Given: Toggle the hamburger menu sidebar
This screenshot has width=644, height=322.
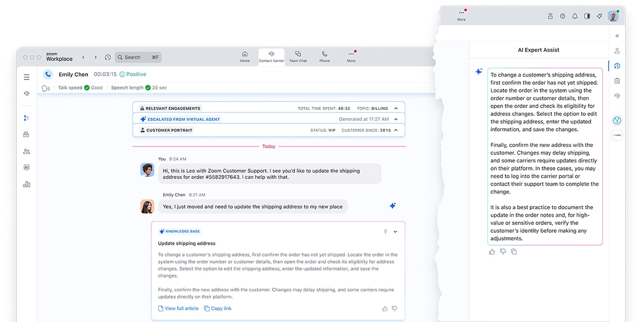Looking at the screenshot, I should tap(26, 77).
